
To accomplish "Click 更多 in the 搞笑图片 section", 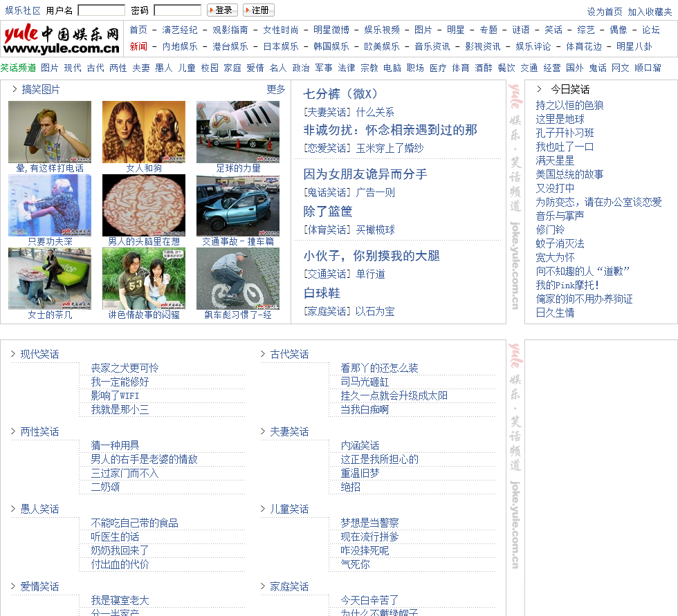I will (x=276, y=89).
